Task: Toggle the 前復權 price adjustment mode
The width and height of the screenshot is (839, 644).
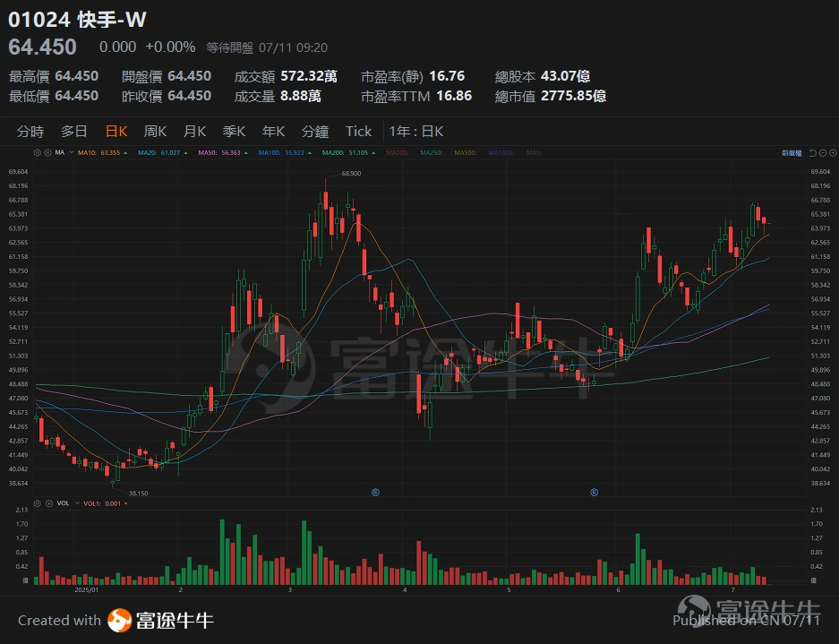Action: tap(792, 153)
